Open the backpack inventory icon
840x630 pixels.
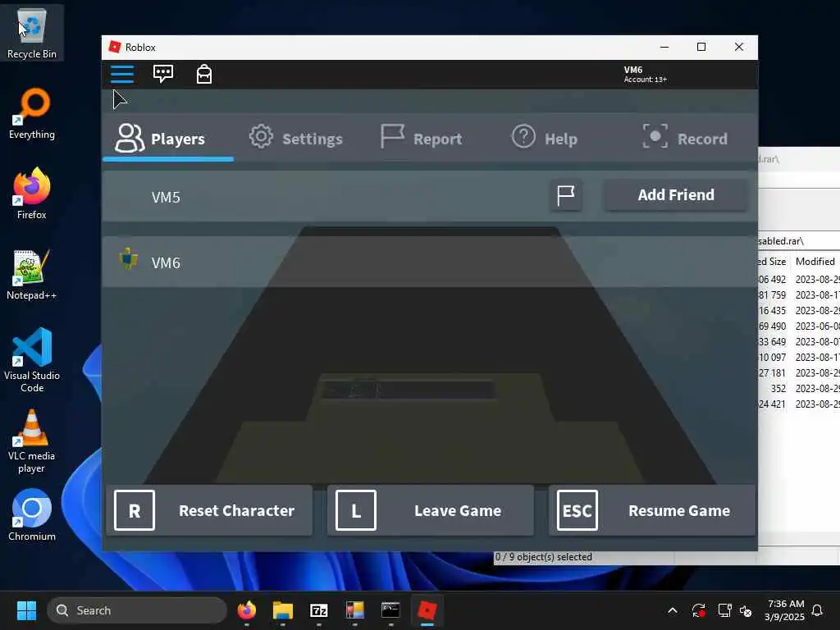click(204, 74)
